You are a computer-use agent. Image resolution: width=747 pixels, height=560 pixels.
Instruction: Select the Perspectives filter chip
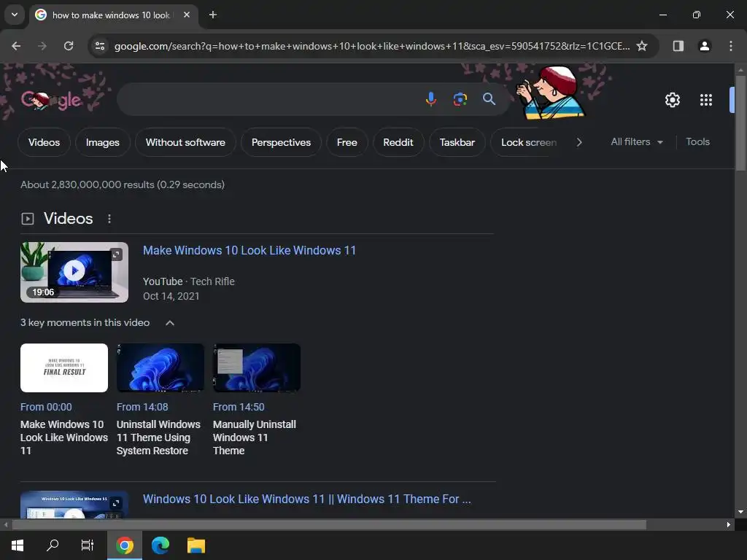click(x=281, y=142)
